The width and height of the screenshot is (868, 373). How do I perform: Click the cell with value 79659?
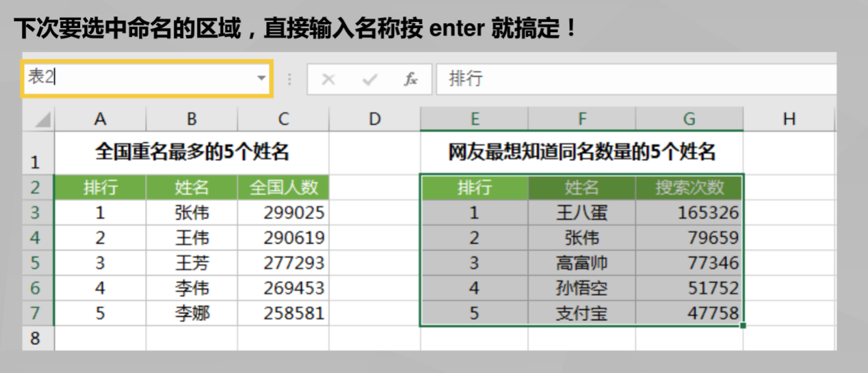point(689,238)
